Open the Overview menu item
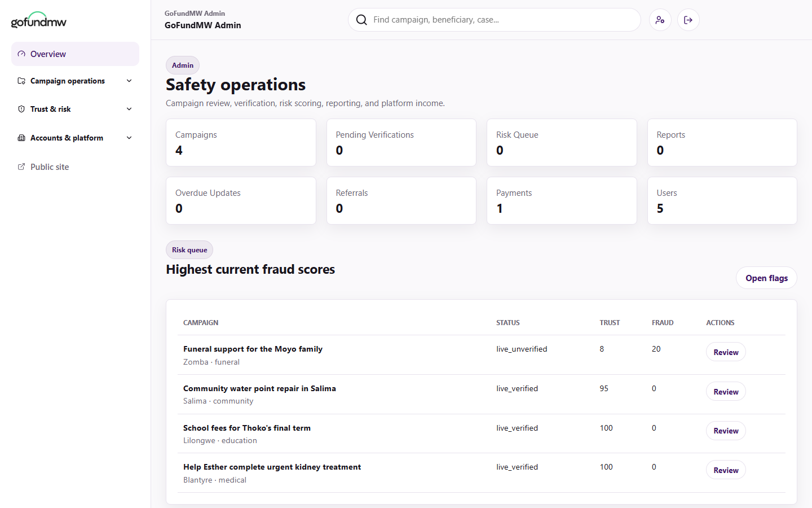Screen dimensions: 812x508 (75, 54)
